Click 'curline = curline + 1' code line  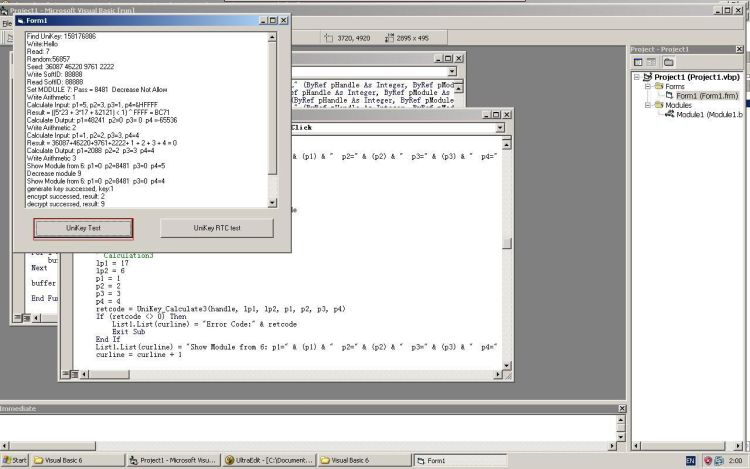139,355
